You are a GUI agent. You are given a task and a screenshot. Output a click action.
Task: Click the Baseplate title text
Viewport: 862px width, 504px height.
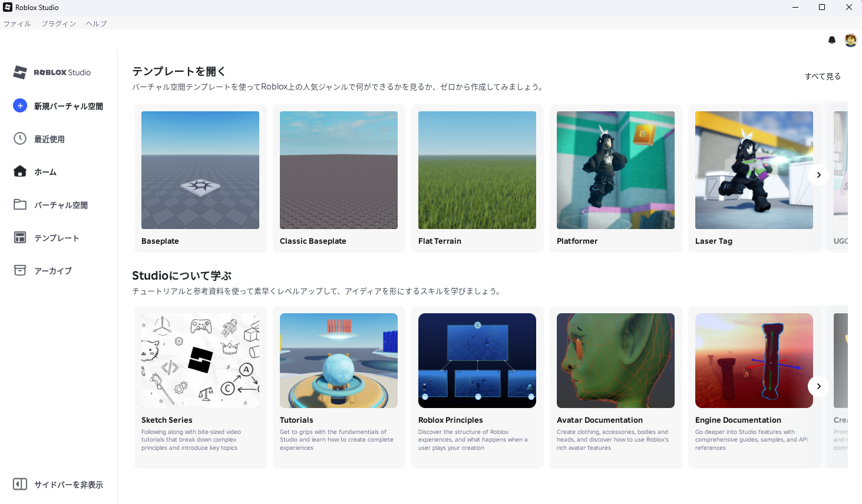pyautogui.click(x=160, y=241)
